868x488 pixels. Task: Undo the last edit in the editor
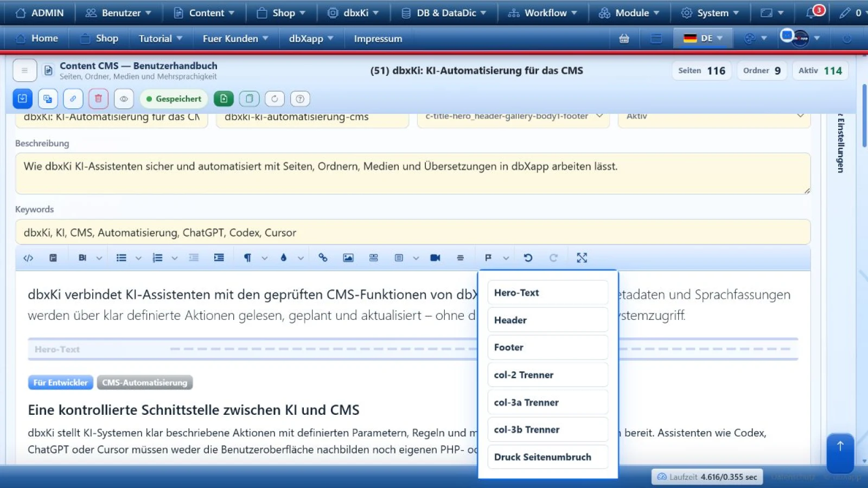pyautogui.click(x=528, y=258)
